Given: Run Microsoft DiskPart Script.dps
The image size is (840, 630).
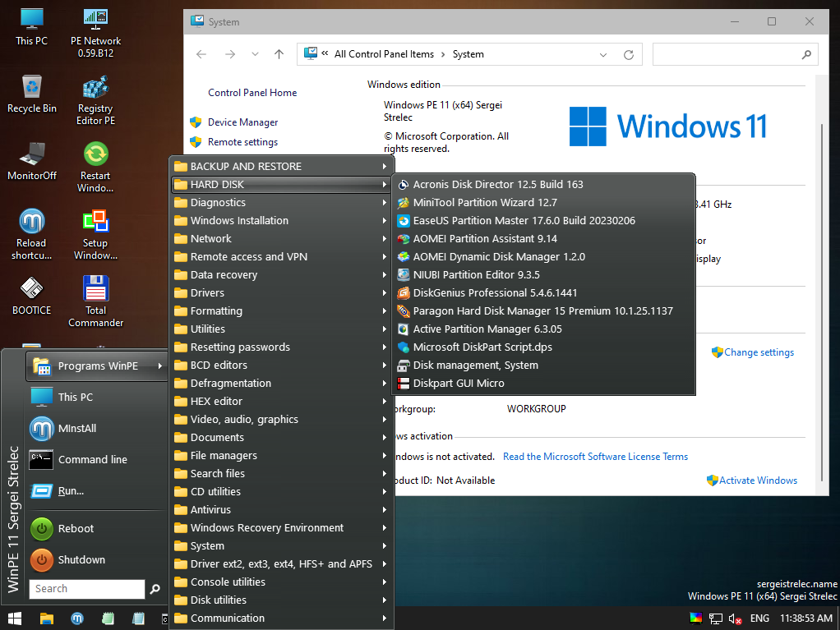Looking at the screenshot, I should 543,347.
